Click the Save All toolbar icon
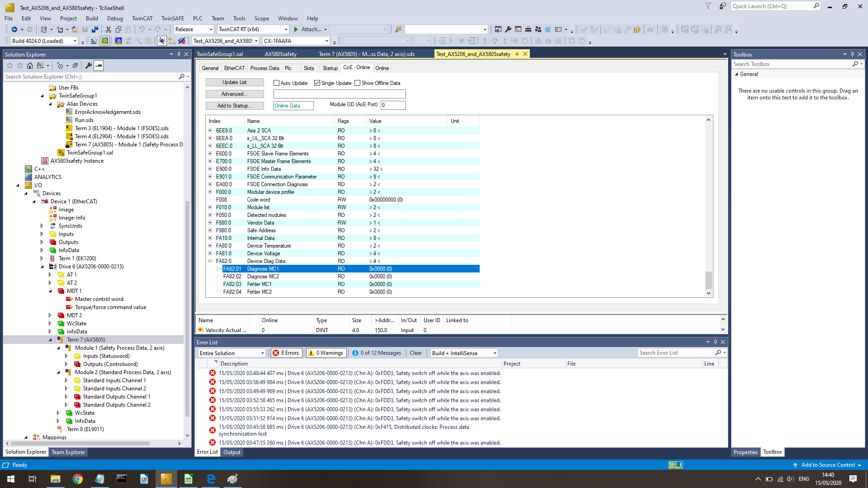This screenshot has height=488, width=868. tap(95, 29)
